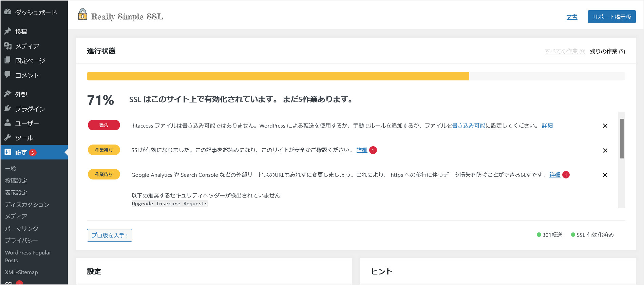Click the プラグイン plug icon
Image resolution: width=644 pixels, height=285 pixels.
pos(8,109)
